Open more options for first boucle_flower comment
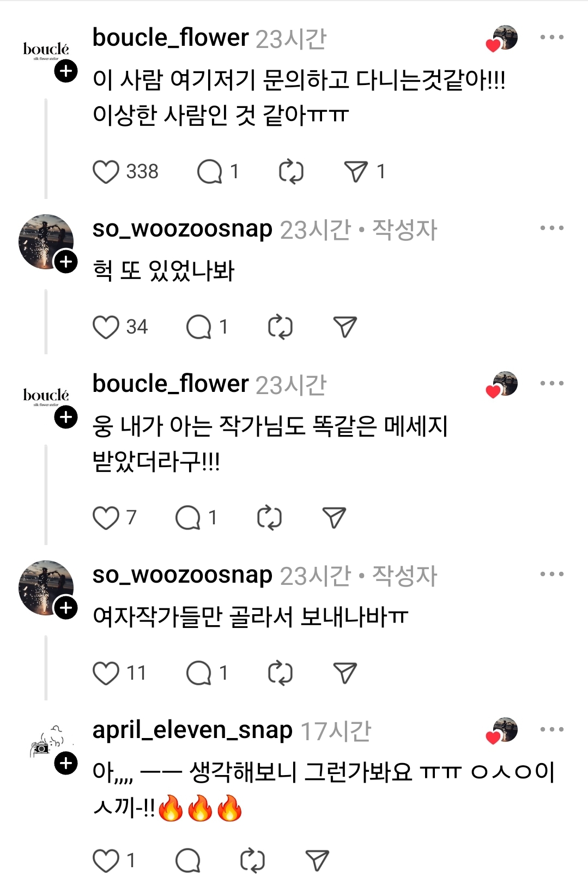Viewport: 588px width, 895px height. 551,37
